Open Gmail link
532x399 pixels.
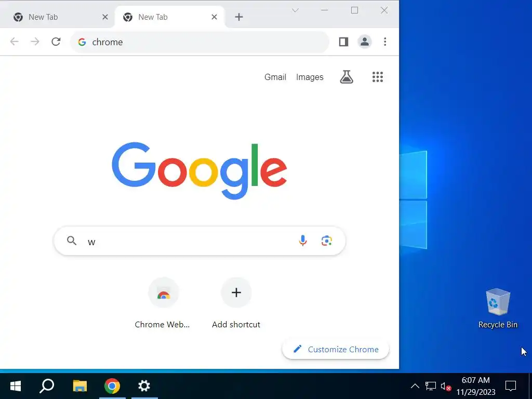pyautogui.click(x=275, y=77)
